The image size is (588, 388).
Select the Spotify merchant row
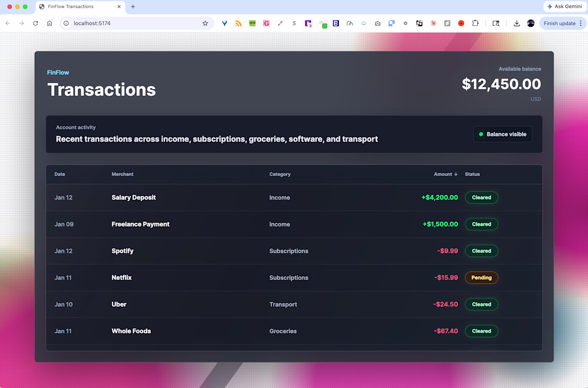click(294, 251)
